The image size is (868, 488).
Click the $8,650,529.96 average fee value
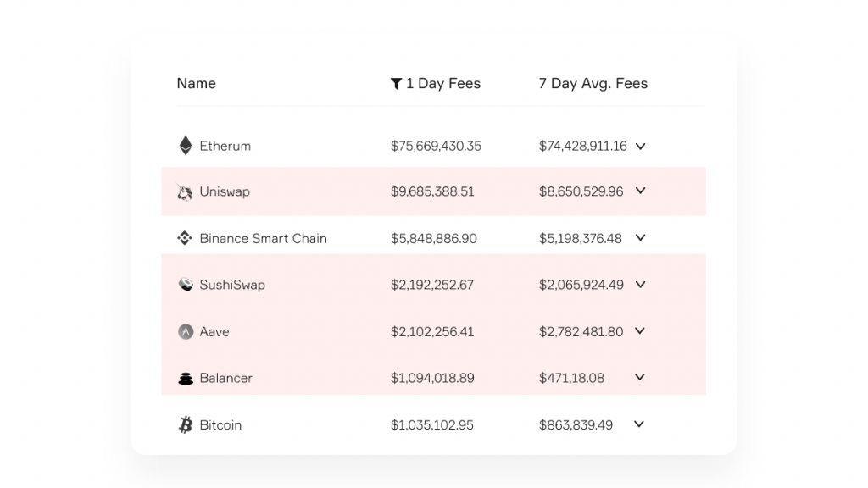click(x=581, y=192)
